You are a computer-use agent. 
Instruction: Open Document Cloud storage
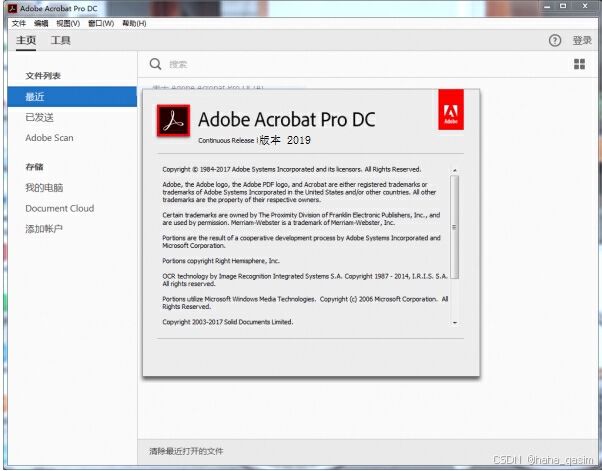pos(60,208)
